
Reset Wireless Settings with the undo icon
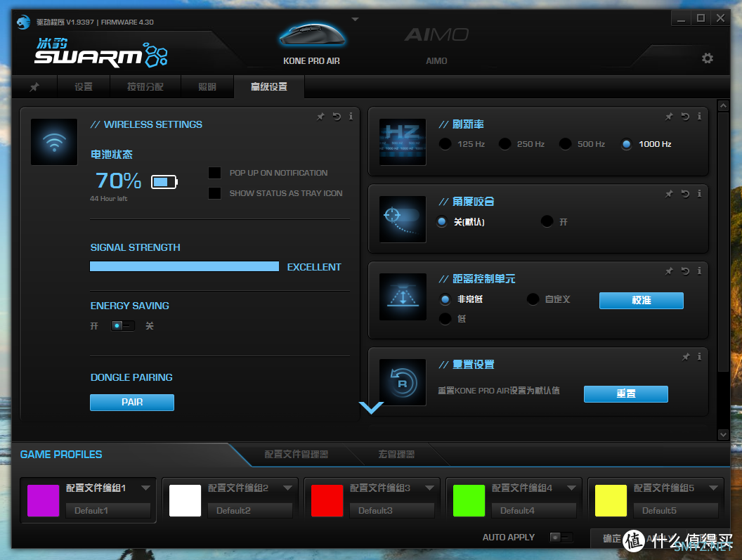point(337,117)
